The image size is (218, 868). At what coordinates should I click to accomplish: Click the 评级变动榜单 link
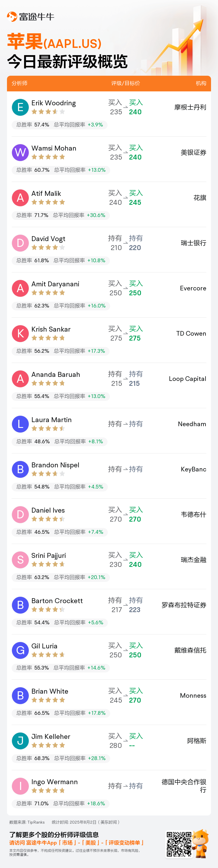(124, 843)
